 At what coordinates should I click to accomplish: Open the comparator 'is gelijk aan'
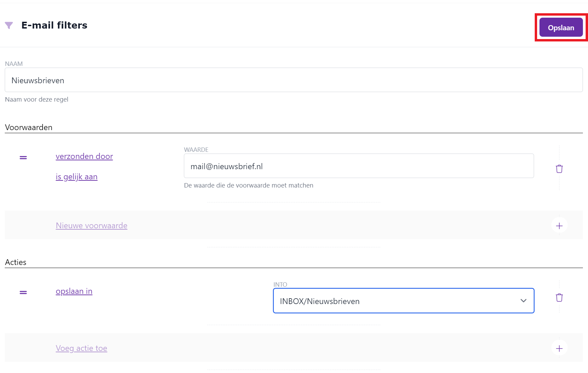[x=76, y=177]
